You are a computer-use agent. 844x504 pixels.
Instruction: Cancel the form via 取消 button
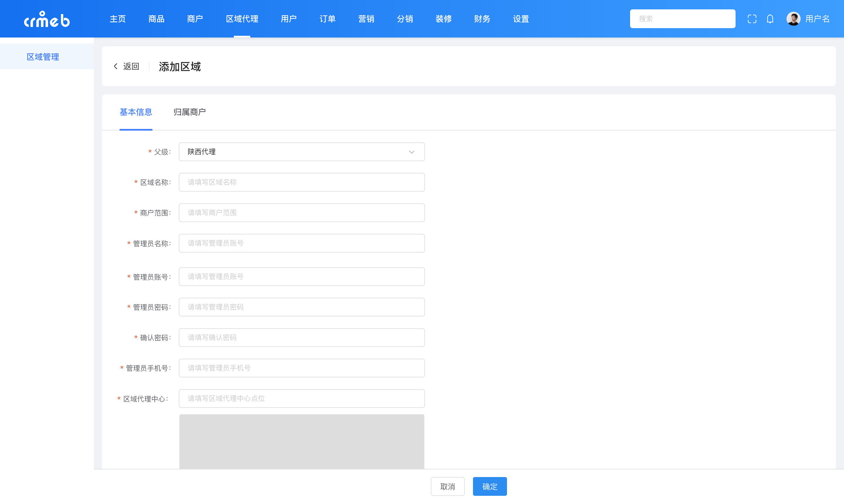tap(448, 486)
